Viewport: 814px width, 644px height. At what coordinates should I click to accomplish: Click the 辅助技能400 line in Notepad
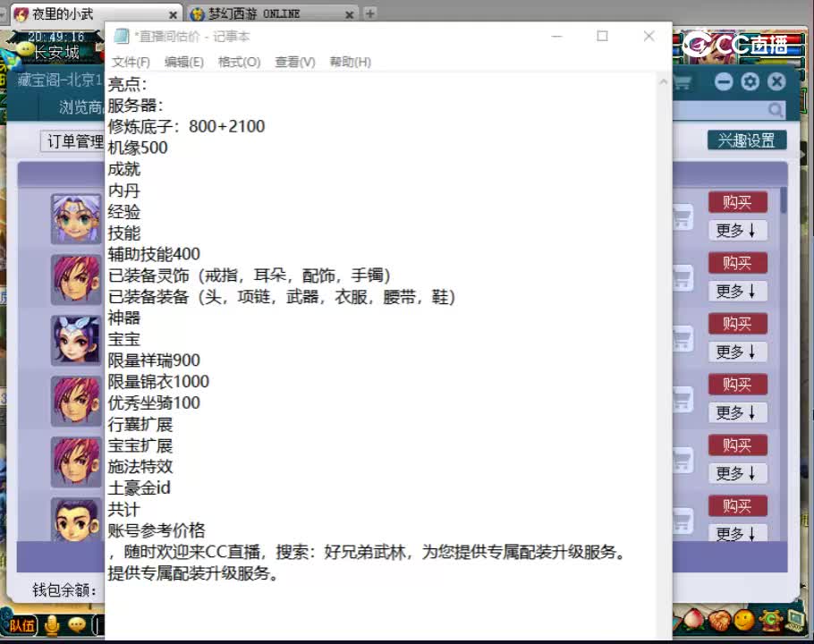(x=154, y=254)
